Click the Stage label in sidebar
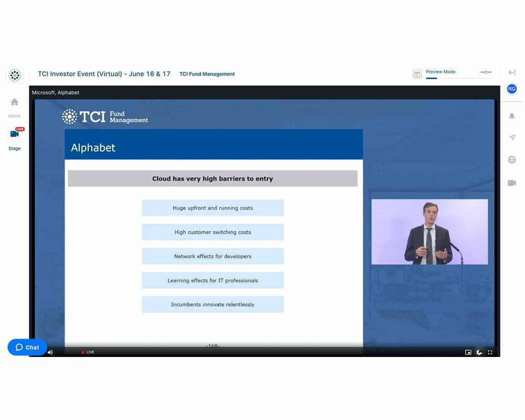Viewport: 525px width, 420px height. [x=14, y=149]
